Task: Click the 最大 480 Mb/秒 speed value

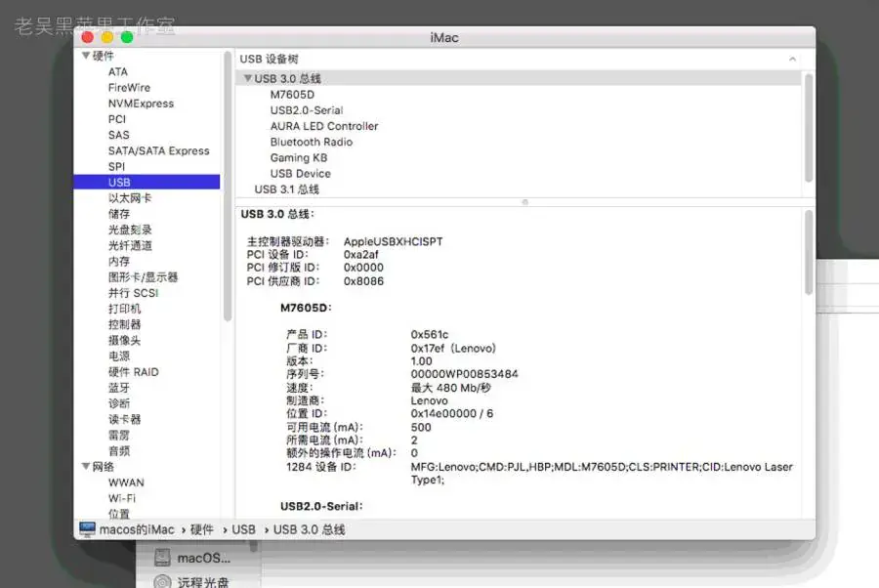Action: tap(450, 387)
